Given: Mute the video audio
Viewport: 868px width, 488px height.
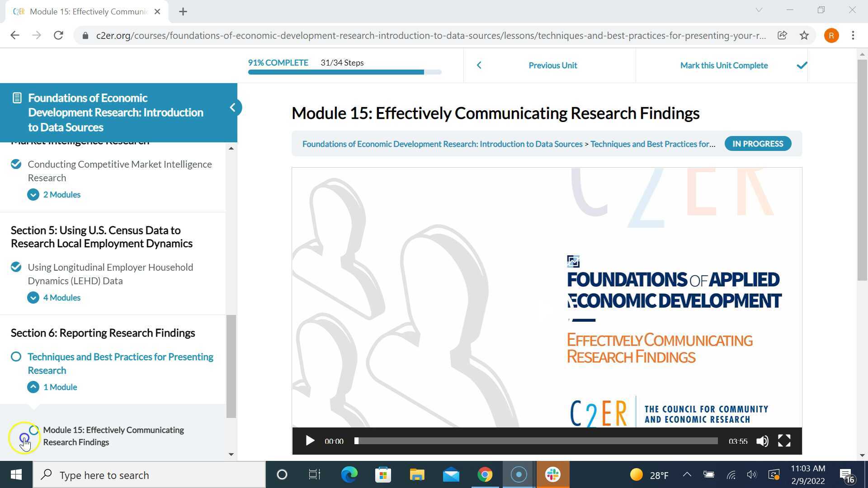Looking at the screenshot, I should 762,441.
